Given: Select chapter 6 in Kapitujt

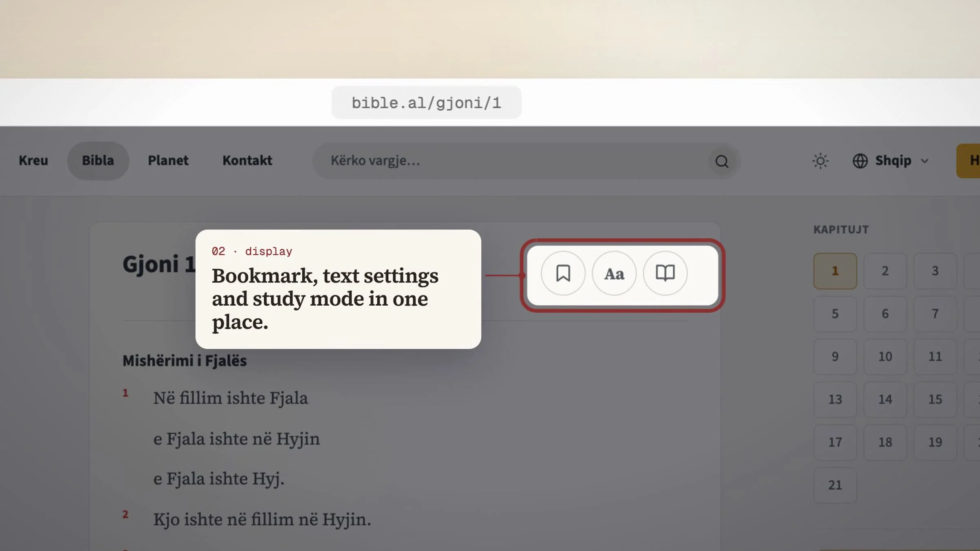Looking at the screenshot, I should [x=885, y=314].
